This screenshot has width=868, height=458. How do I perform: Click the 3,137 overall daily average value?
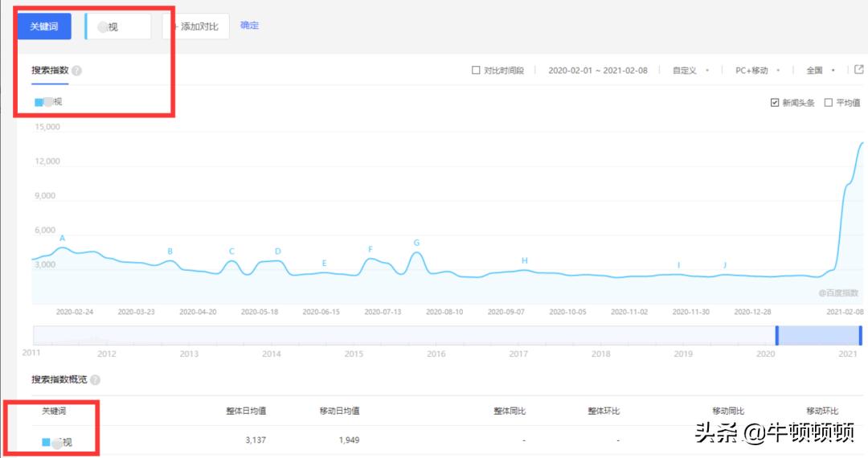pos(256,440)
